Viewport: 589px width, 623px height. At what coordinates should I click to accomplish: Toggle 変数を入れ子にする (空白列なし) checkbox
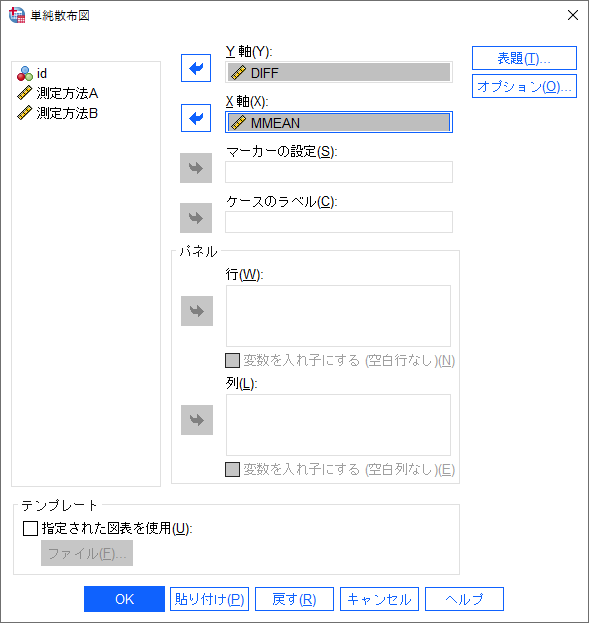point(232,470)
